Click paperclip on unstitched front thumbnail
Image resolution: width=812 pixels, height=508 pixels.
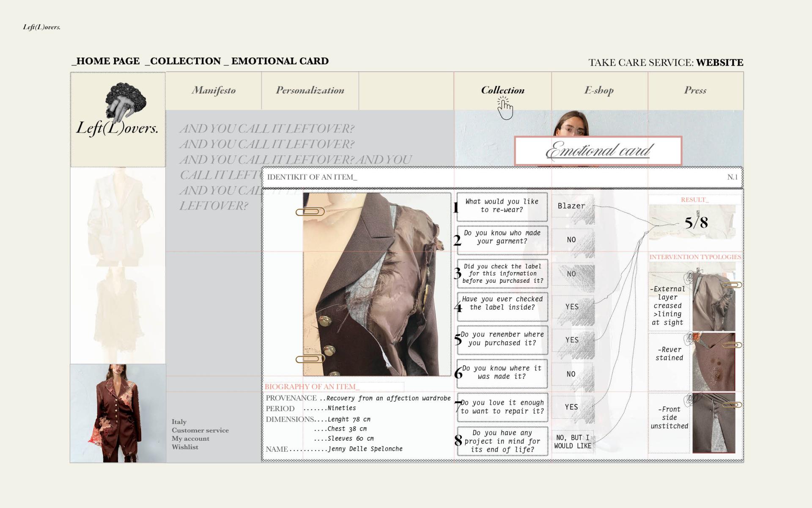pos(732,405)
